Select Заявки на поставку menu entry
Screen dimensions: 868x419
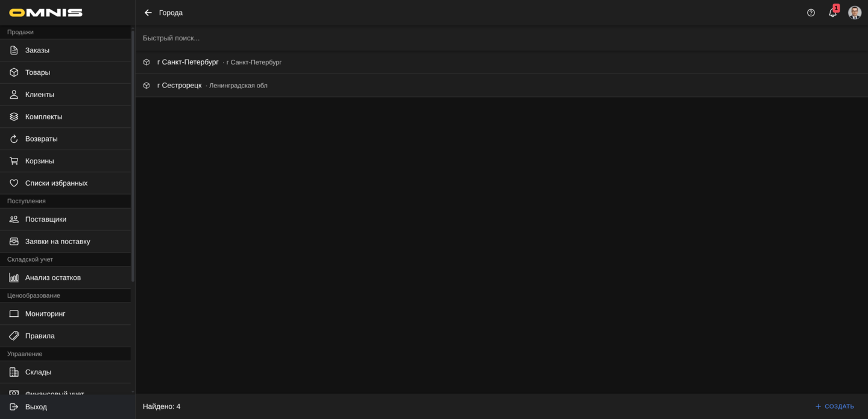pyautogui.click(x=57, y=242)
